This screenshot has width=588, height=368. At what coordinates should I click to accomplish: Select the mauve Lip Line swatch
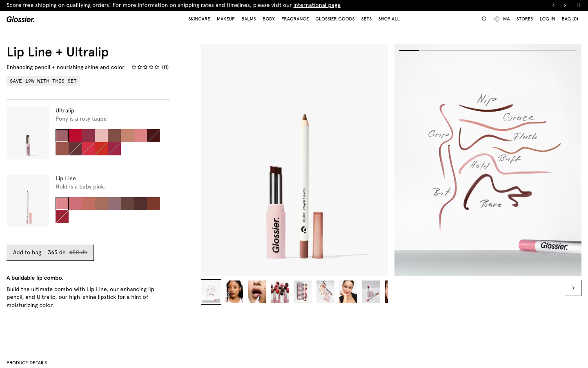coord(114,204)
